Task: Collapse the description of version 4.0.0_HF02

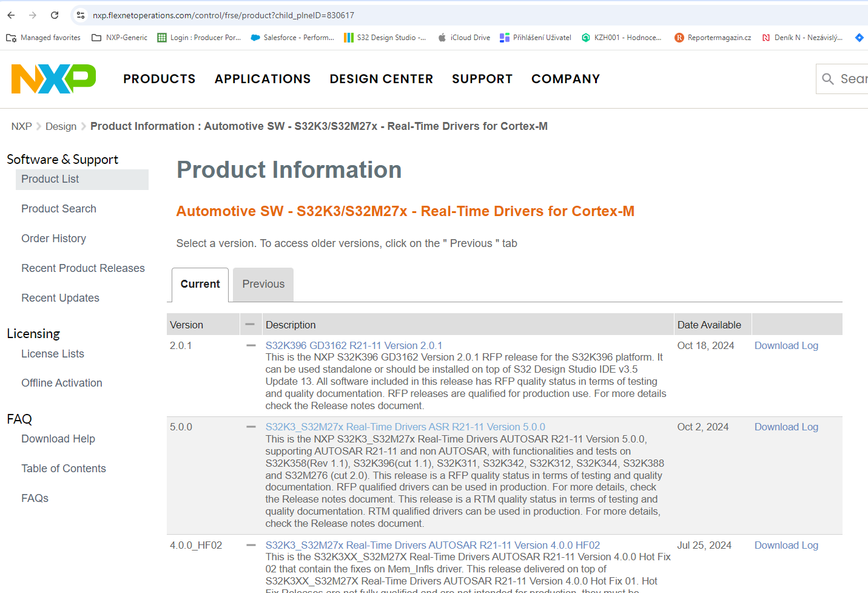Action: click(x=251, y=545)
